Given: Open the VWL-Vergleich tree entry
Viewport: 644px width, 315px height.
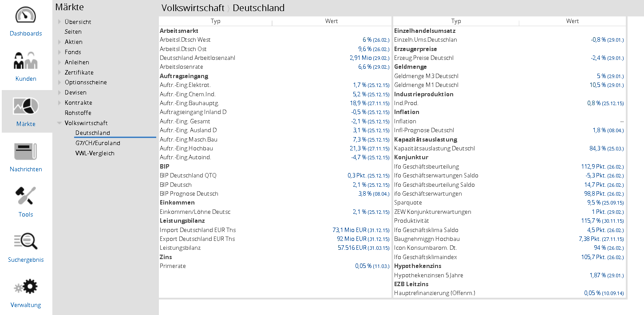Looking at the screenshot, I should tap(95, 154).
